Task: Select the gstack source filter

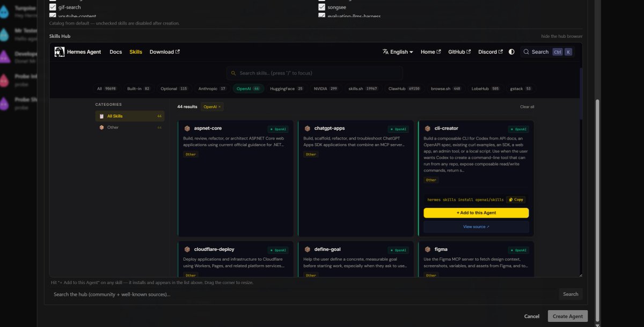Action: (x=521, y=88)
